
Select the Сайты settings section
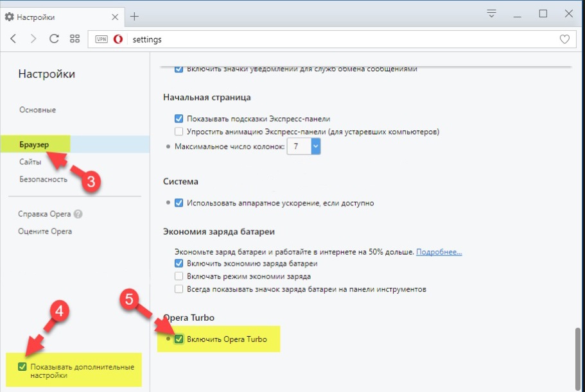click(x=30, y=162)
